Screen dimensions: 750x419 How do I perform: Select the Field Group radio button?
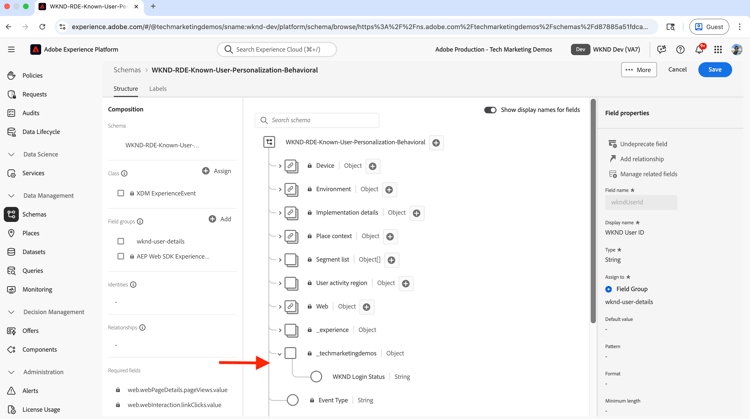pos(608,289)
